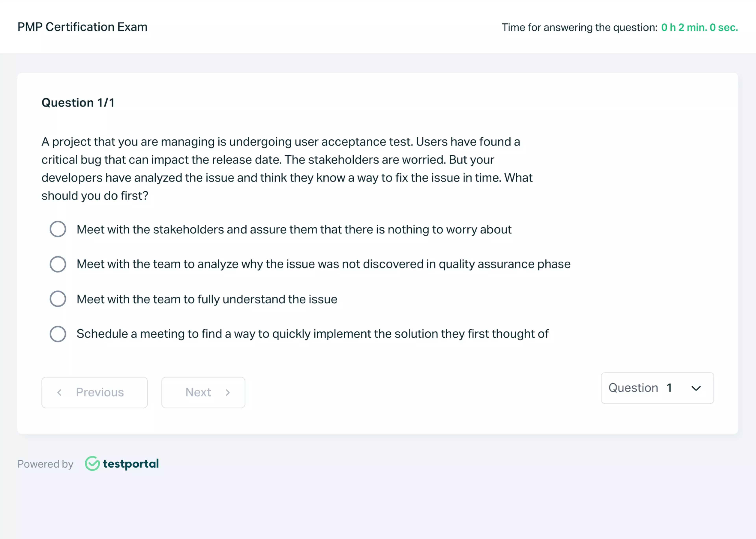
Task: Click the Previous button
Action: click(x=94, y=392)
